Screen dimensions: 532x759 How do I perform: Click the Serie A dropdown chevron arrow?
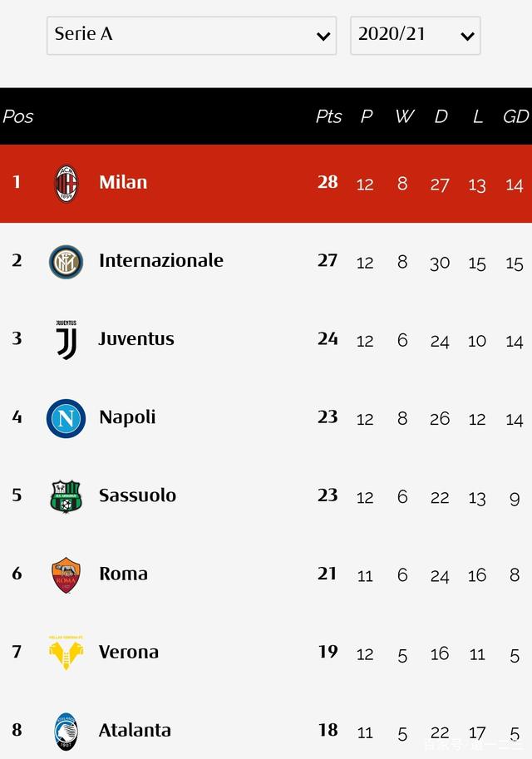(323, 37)
